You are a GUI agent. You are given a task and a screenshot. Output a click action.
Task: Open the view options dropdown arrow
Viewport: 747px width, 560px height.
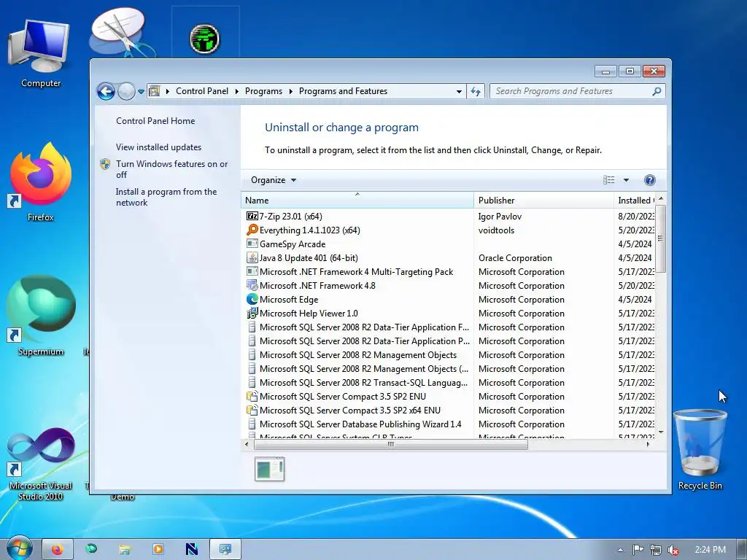coord(626,180)
